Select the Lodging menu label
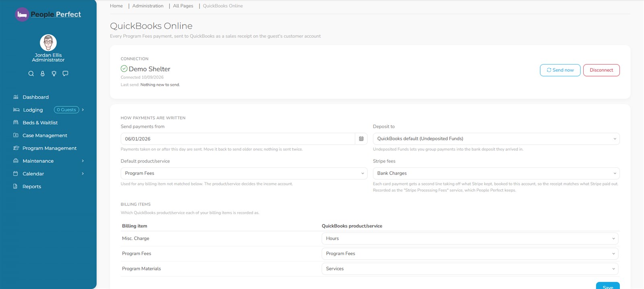Image resolution: width=644 pixels, height=289 pixels. 33,110
